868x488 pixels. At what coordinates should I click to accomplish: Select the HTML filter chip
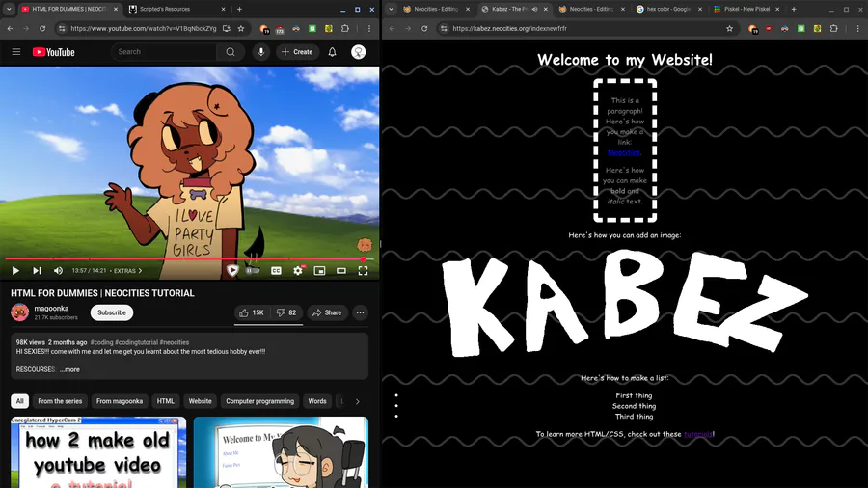point(166,401)
